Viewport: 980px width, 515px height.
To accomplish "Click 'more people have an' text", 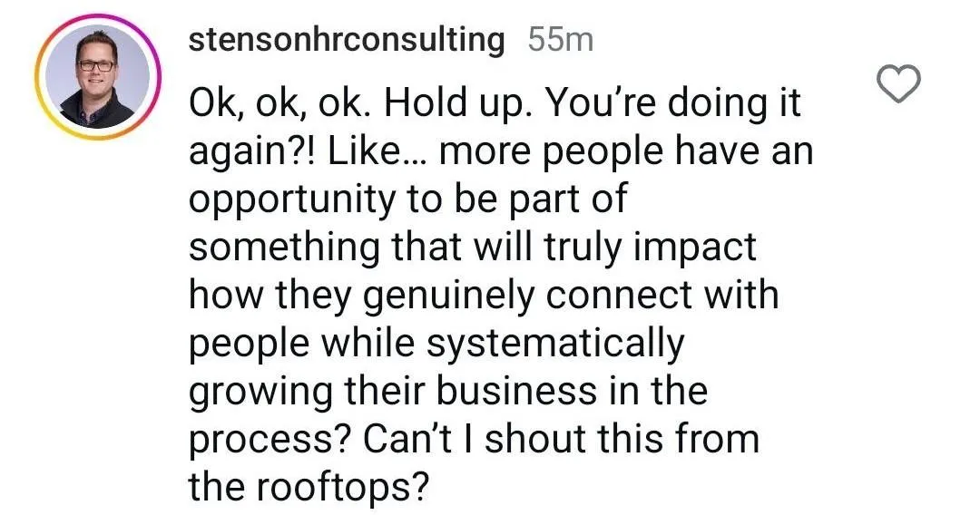I will [626, 151].
